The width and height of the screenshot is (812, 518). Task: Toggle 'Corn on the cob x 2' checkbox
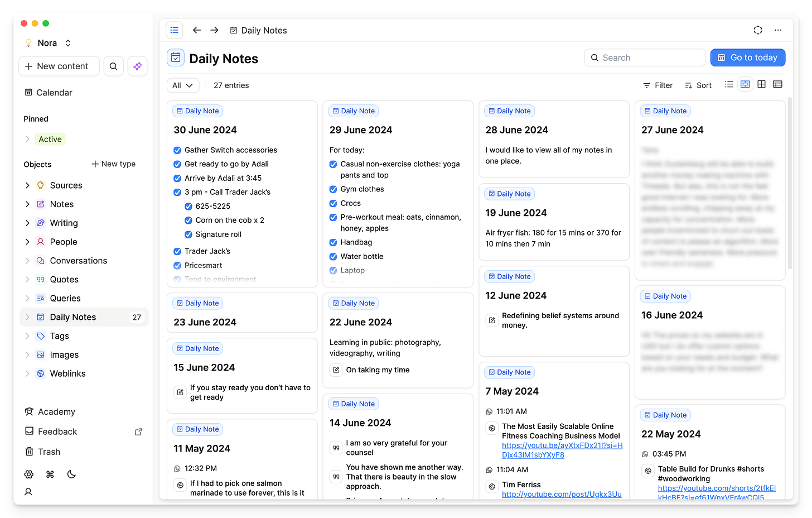[x=188, y=220]
